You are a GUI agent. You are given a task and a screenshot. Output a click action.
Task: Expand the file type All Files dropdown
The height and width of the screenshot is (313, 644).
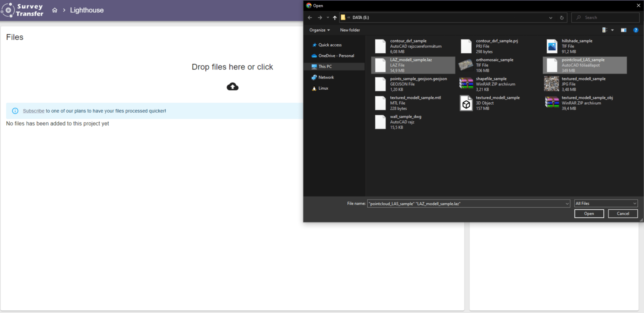tap(606, 204)
